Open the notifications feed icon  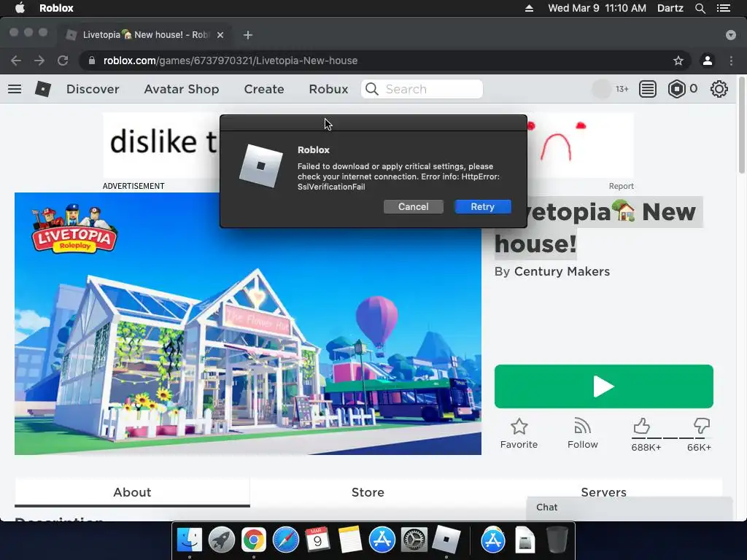(648, 89)
